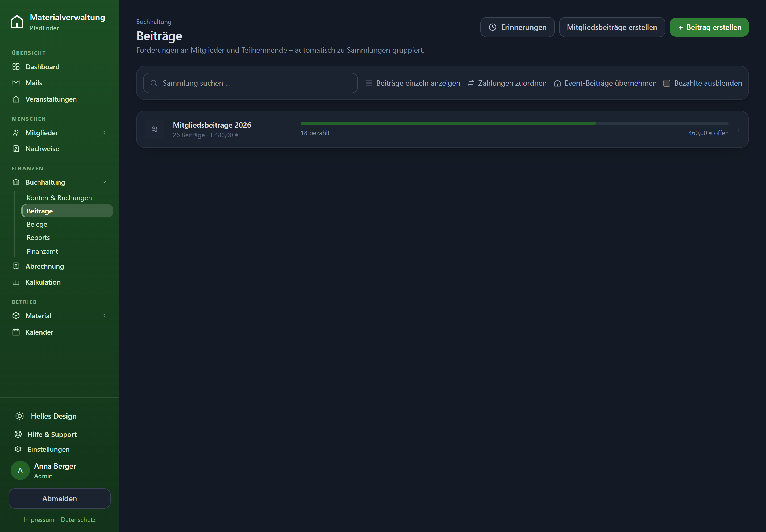Expand the Mitglieder submenu chevron
766x532 pixels.
click(104, 133)
